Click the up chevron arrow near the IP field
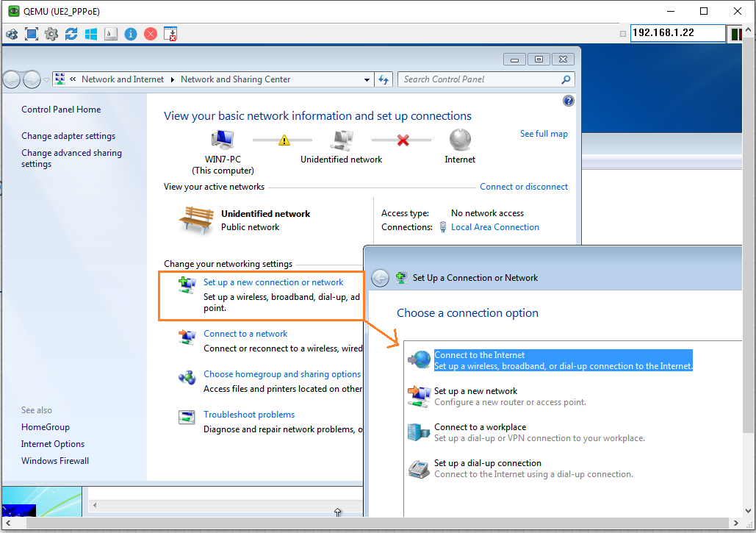This screenshot has height=533, width=756. point(749,29)
